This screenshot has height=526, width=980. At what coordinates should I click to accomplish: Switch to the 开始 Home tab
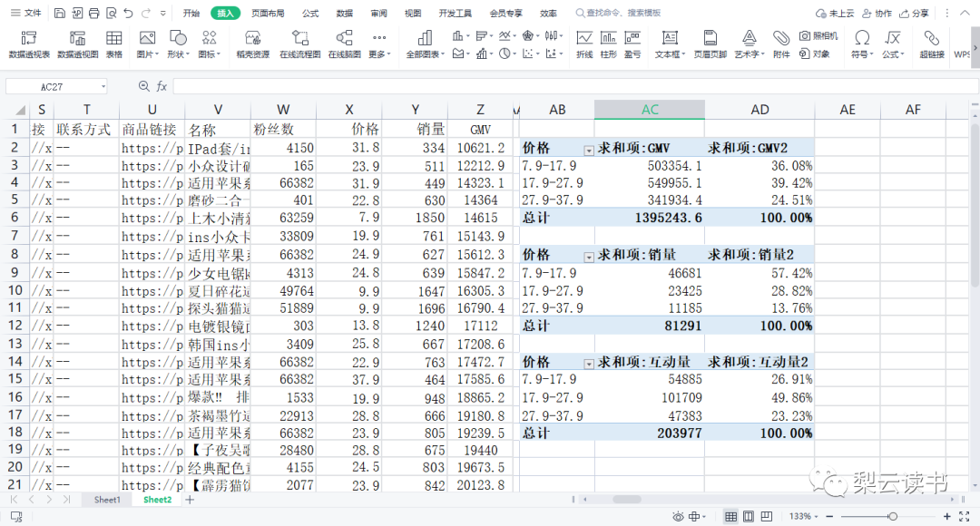click(x=191, y=13)
